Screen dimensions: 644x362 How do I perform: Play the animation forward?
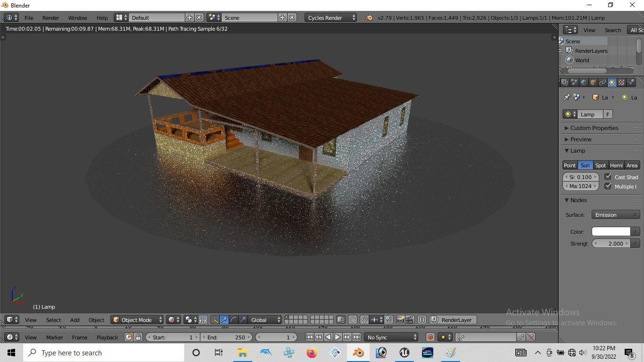338,337
